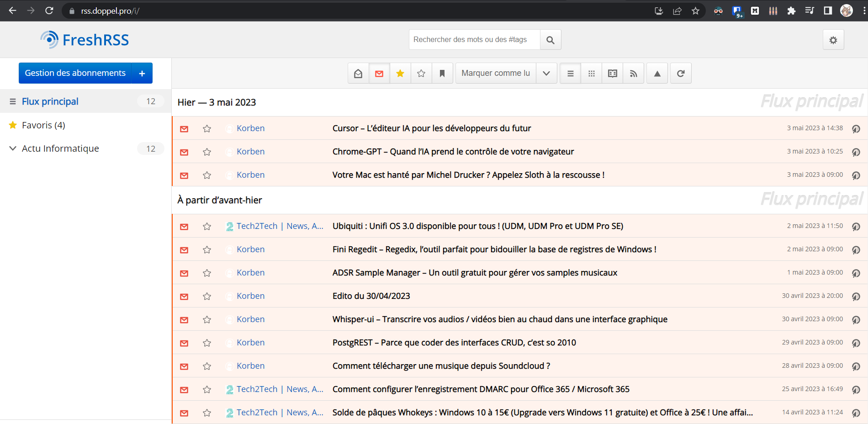Screen dimensions: 868x424
Task: Star the Cursor article
Action: pyautogui.click(x=207, y=129)
